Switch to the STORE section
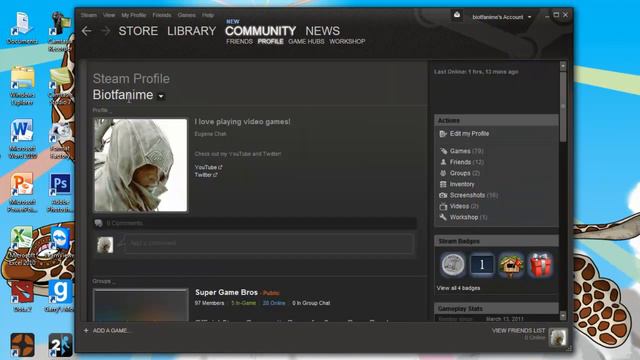Screen dimensions: 640x360 [138, 31]
